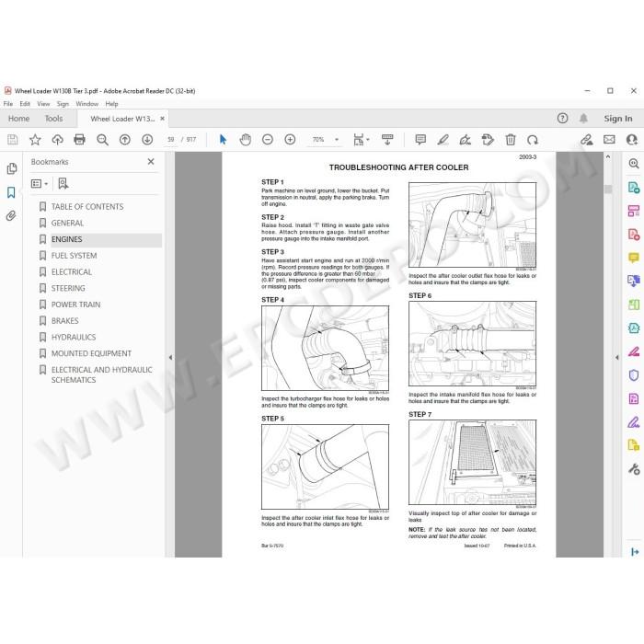Click the Save file icon

coord(13,140)
